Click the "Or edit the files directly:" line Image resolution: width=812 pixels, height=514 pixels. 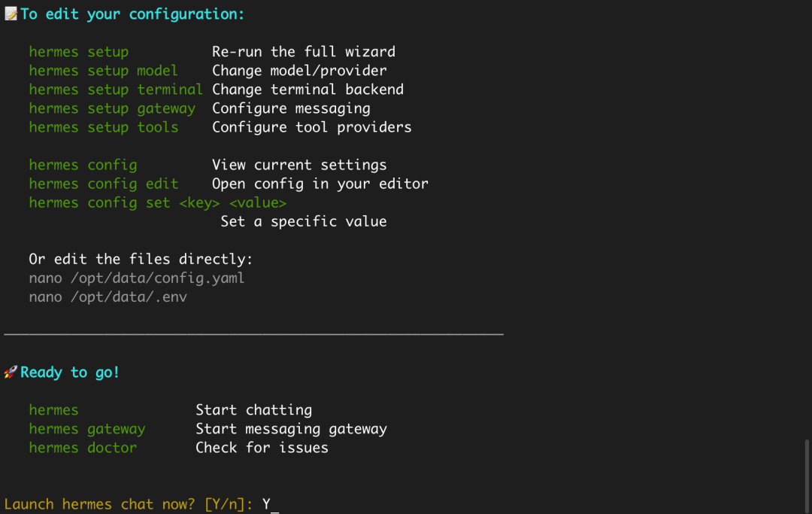click(141, 259)
